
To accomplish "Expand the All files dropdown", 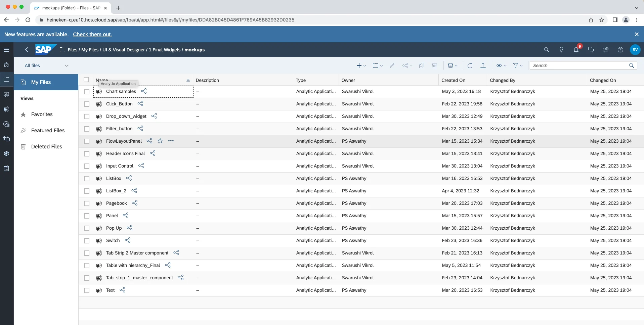I will (x=46, y=65).
